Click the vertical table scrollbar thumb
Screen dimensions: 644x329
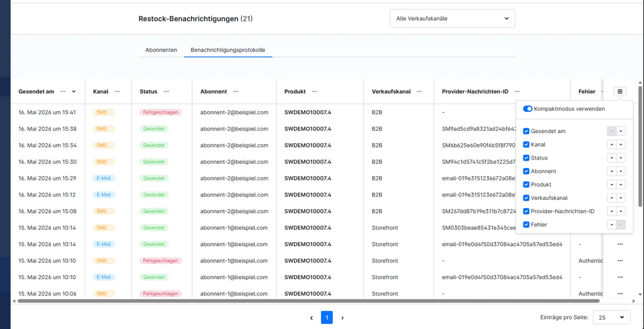(640, 146)
